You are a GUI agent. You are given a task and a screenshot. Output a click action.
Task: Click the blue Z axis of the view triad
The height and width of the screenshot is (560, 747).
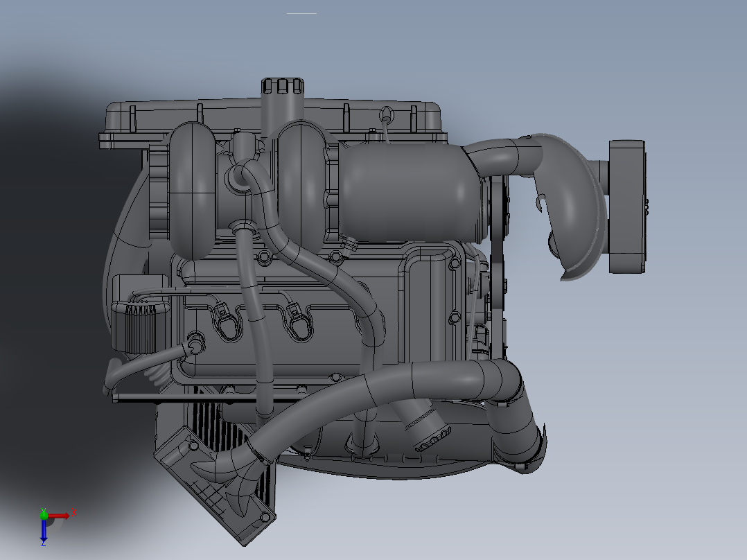44,530
